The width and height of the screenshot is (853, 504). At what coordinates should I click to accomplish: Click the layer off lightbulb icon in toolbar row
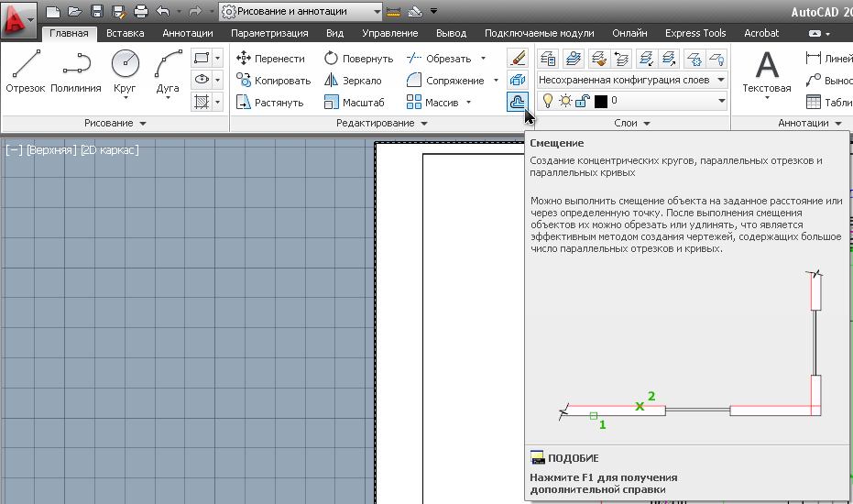click(x=716, y=59)
